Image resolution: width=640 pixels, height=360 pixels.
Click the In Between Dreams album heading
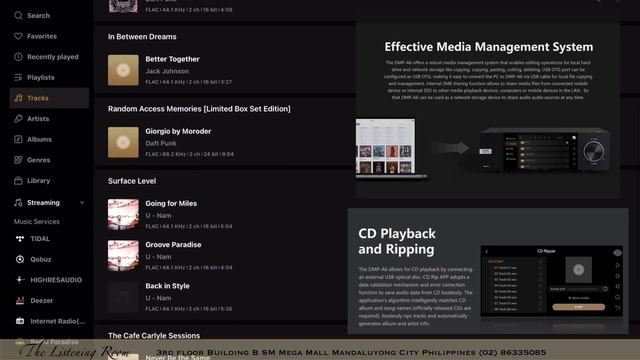[x=142, y=37]
